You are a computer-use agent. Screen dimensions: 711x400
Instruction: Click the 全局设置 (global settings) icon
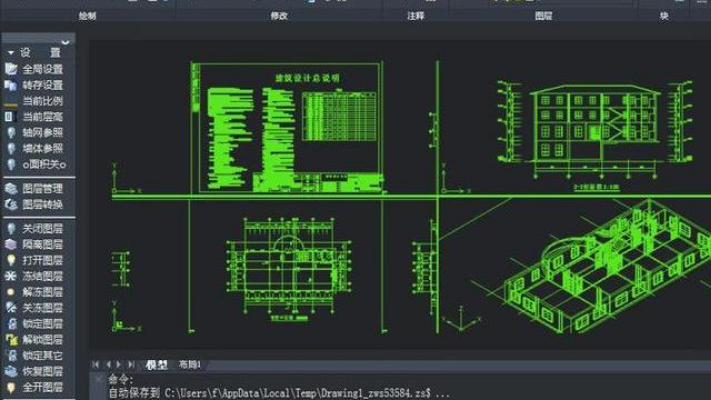point(10,69)
